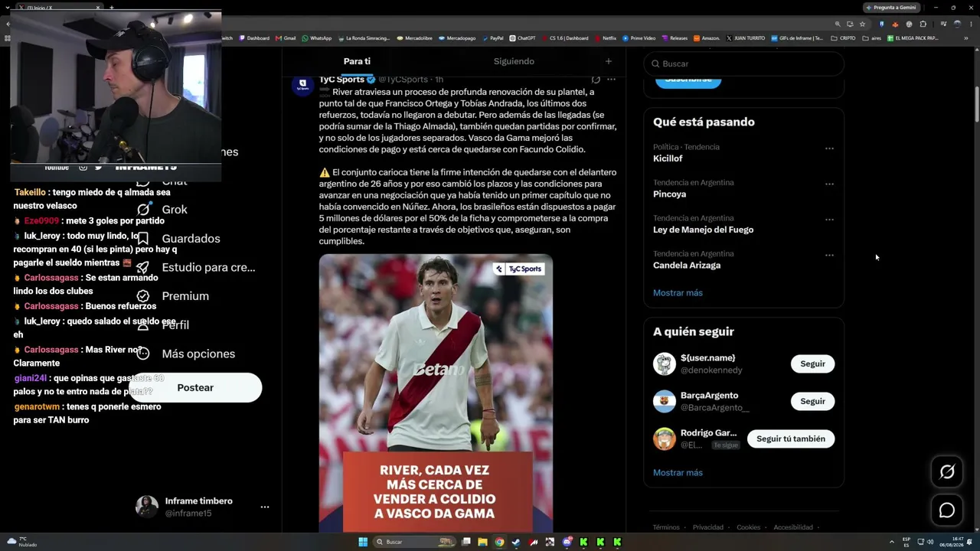Open the Accesibilidad footer link

(793, 527)
